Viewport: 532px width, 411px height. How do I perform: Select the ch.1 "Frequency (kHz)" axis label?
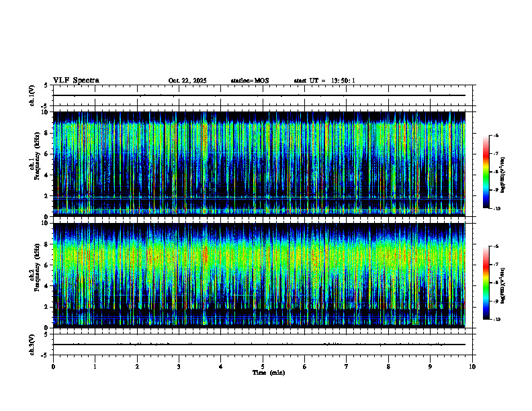tap(38, 156)
